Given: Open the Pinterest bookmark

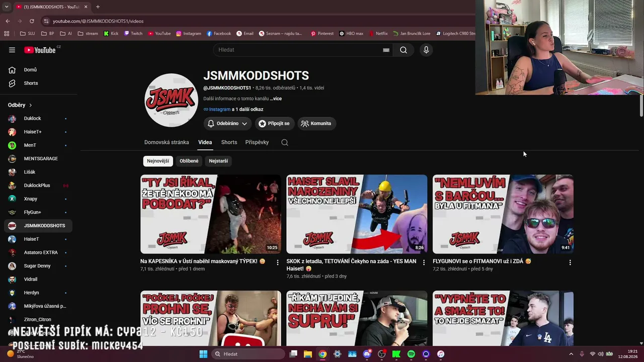Looking at the screenshot, I should point(322,34).
